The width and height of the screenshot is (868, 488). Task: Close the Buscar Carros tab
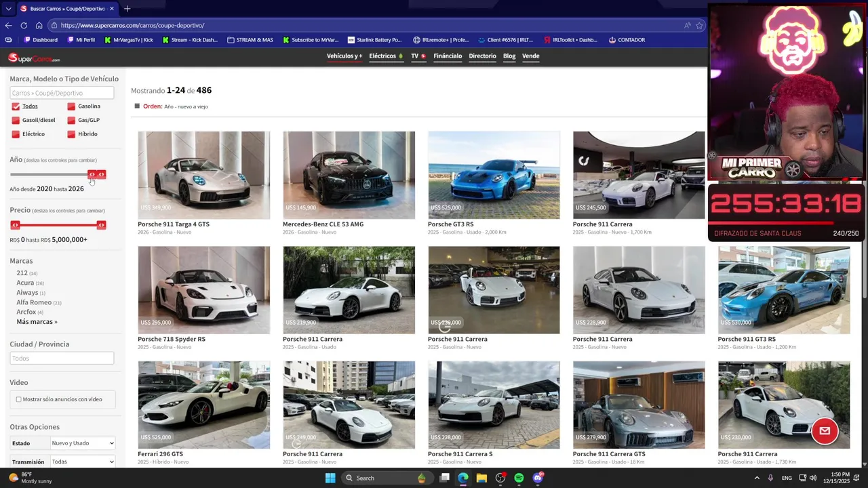(112, 9)
